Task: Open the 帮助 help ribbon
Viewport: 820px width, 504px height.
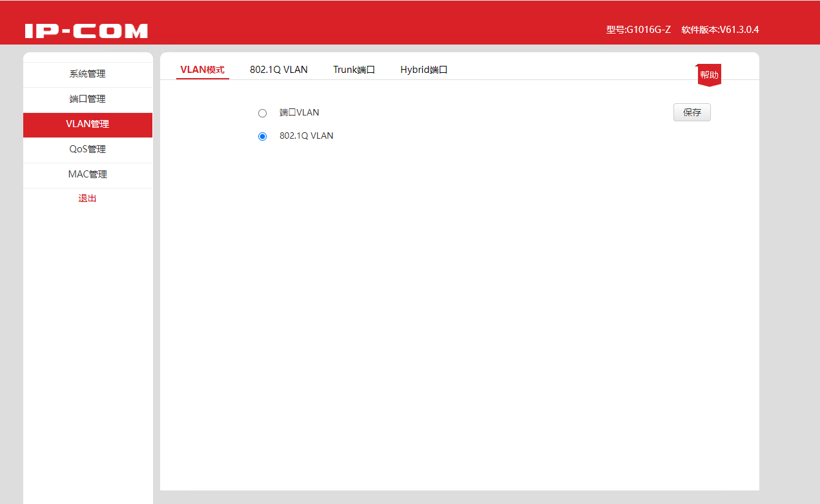Action: click(x=709, y=75)
